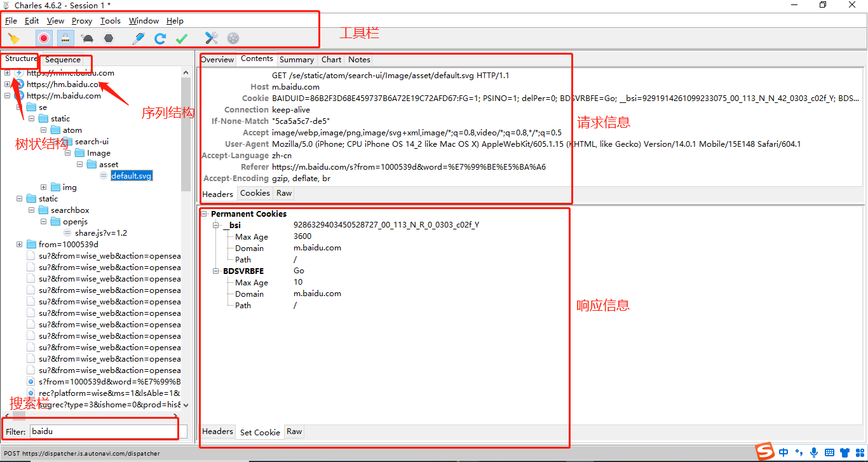Collapse the asset folder node
868x462 pixels.
80,165
